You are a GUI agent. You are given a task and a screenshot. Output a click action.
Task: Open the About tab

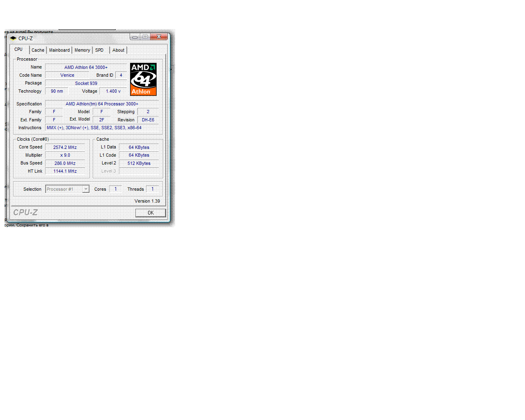click(119, 50)
